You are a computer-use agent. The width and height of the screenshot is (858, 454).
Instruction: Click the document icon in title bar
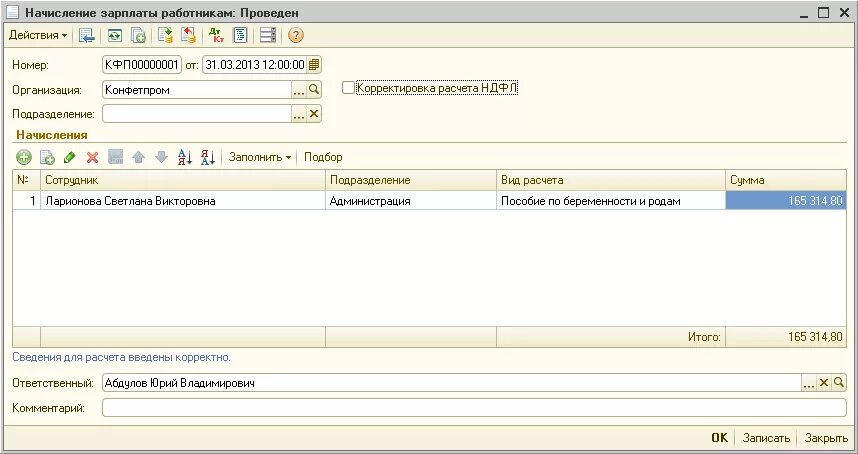coord(12,12)
